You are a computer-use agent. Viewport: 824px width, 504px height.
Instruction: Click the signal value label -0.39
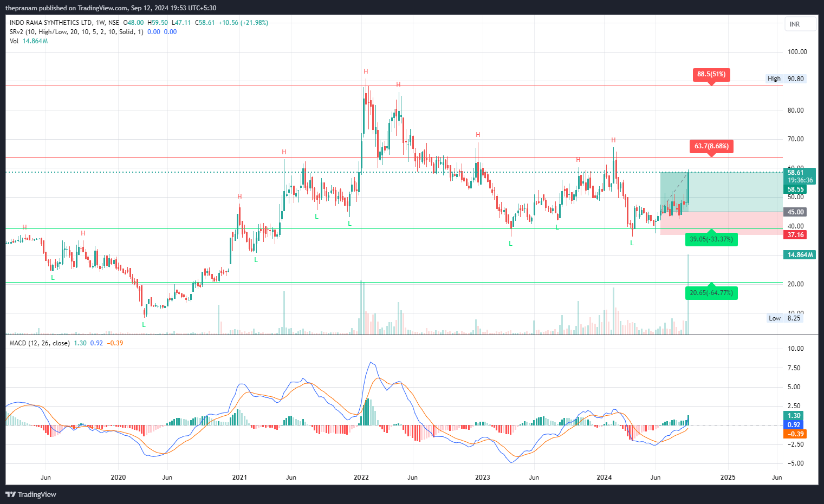(795, 434)
